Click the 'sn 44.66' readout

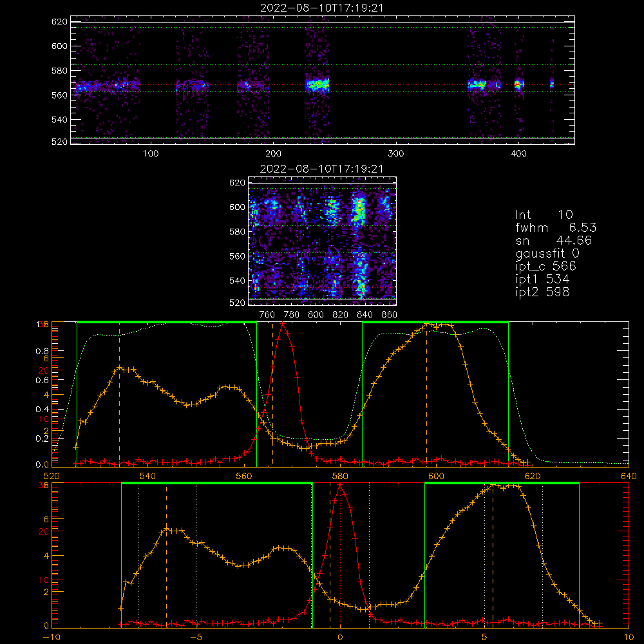coord(554,240)
